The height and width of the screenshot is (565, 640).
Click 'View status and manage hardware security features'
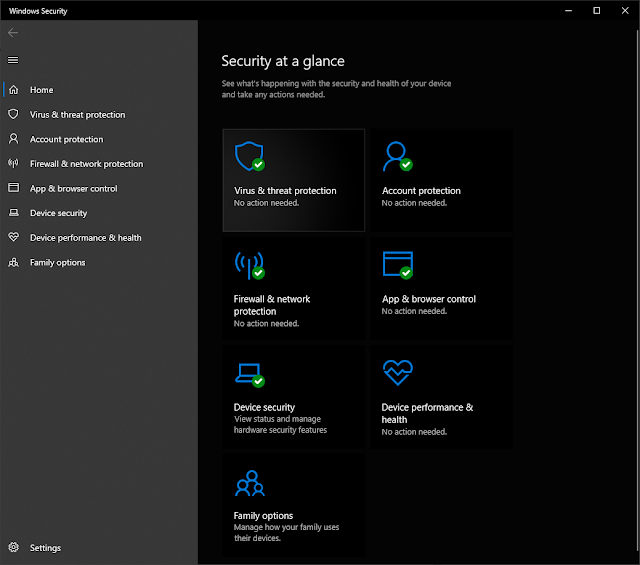pos(280,424)
